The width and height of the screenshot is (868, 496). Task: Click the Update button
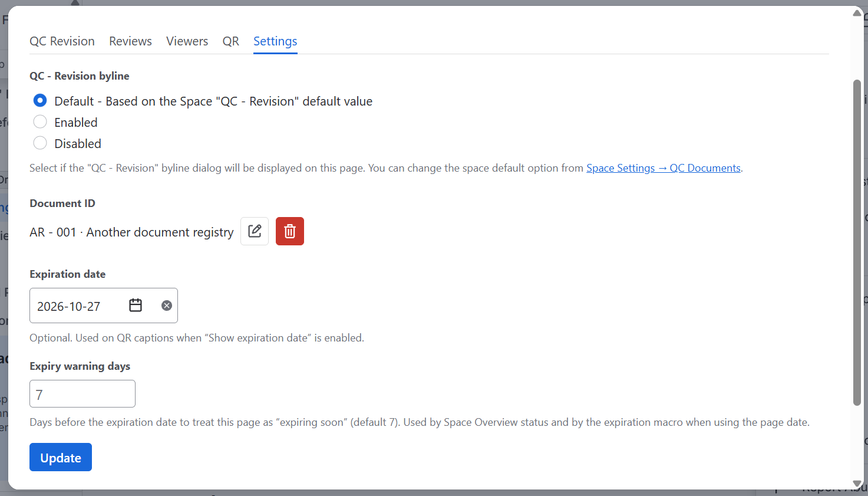click(61, 457)
